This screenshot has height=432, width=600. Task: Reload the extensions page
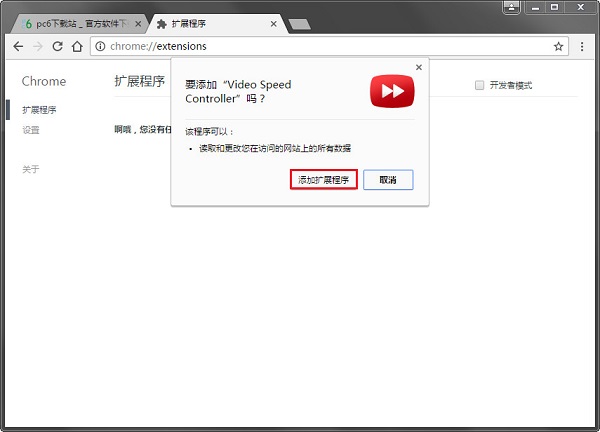[x=57, y=46]
